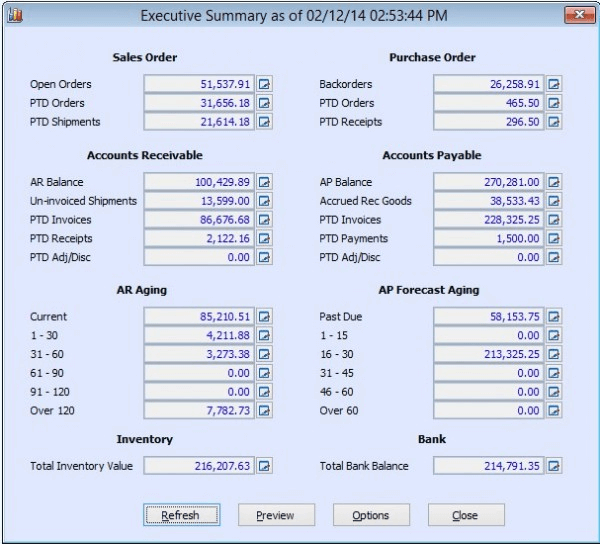Open drill-down icon for AR Aging 91 - 120
Screen dimensions: 600x544
pyautogui.click(x=264, y=392)
